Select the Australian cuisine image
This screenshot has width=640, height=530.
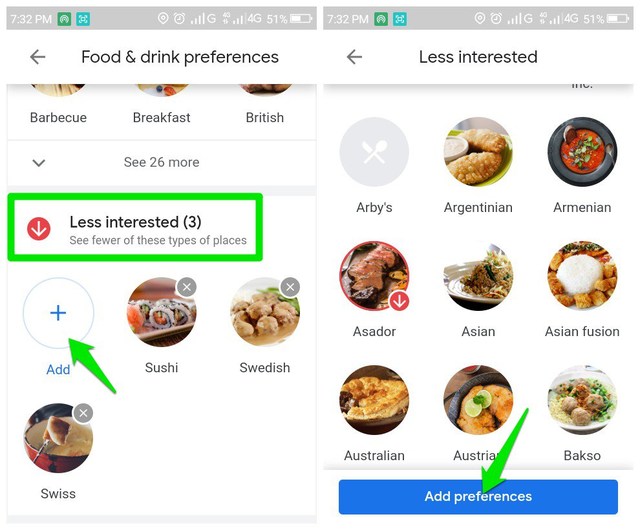[374, 400]
